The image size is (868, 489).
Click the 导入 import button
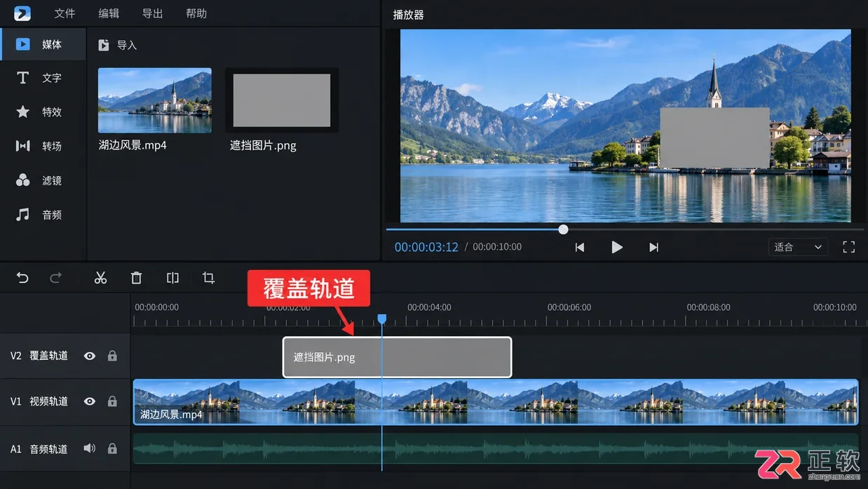(118, 45)
